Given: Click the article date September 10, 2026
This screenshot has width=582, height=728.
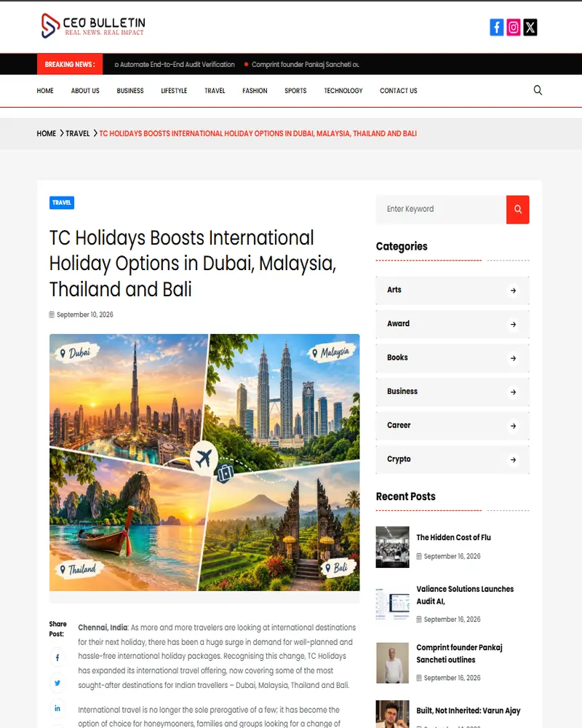Looking at the screenshot, I should (x=84, y=314).
